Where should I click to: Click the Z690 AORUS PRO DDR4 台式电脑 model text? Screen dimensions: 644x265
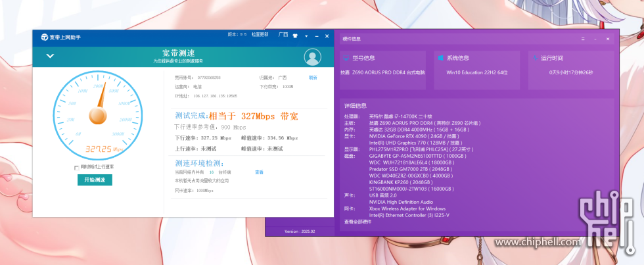pos(382,73)
